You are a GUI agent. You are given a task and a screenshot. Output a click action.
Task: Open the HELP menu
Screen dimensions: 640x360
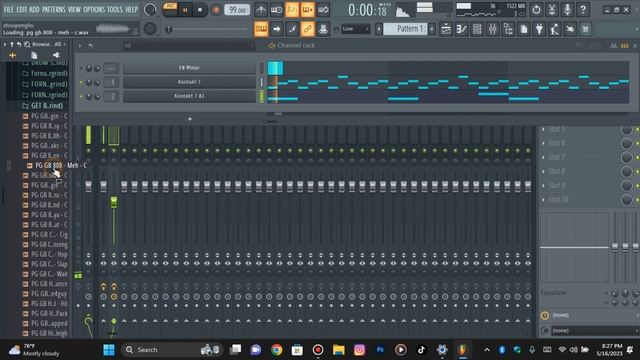click(x=131, y=9)
